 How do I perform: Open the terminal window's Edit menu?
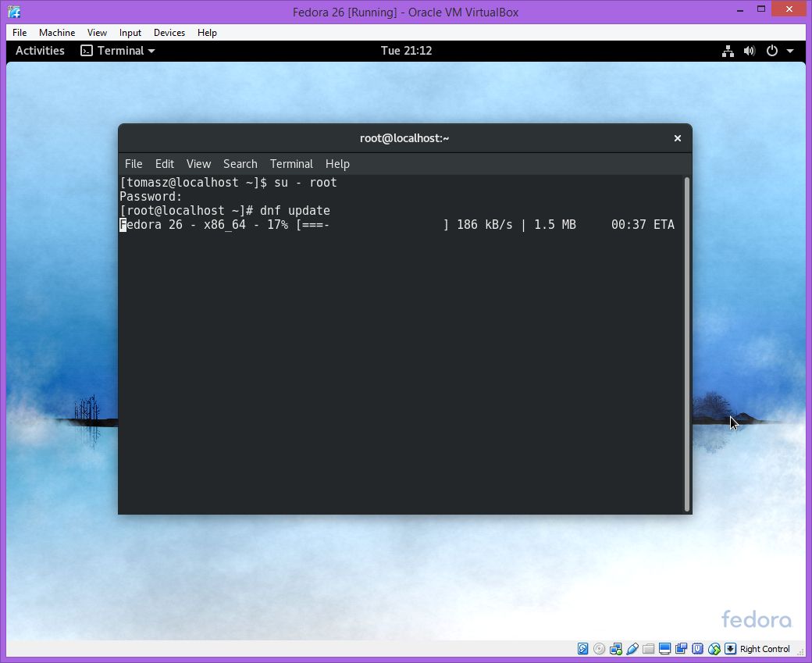[x=165, y=164]
